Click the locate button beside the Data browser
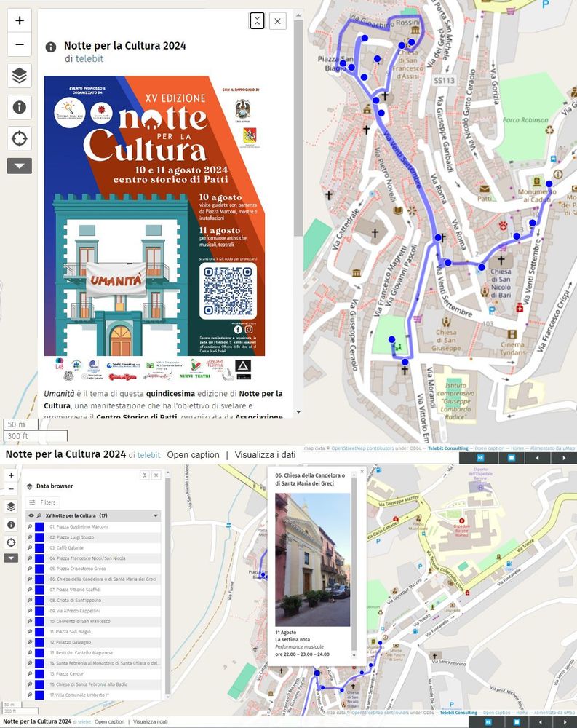577x728 pixels. pos(11,542)
